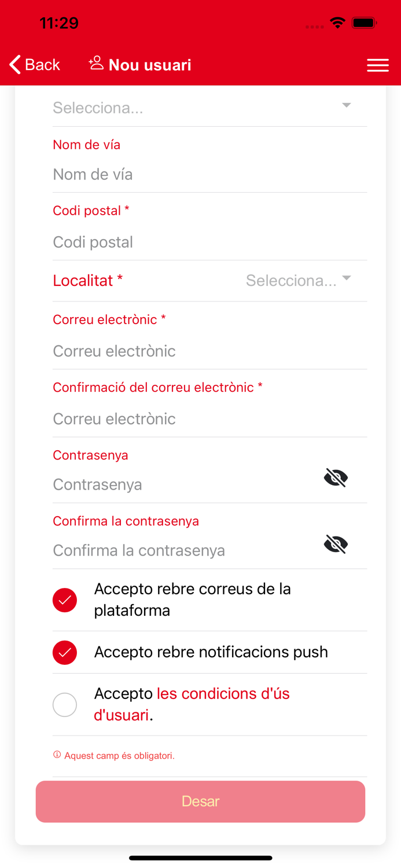The height and width of the screenshot is (868, 401).
Task: Open the hamburger menu
Action: [378, 65]
